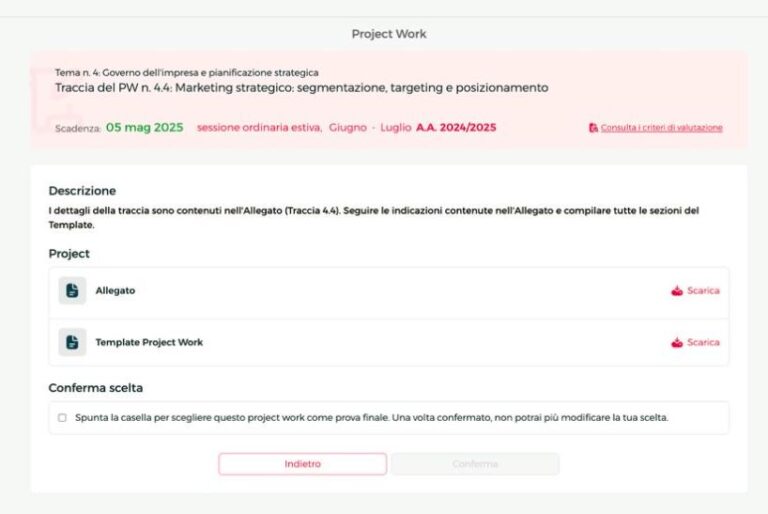The image size is (768, 514).
Task: Tick the checkbox to choose this project work
Action: (62, 418)
